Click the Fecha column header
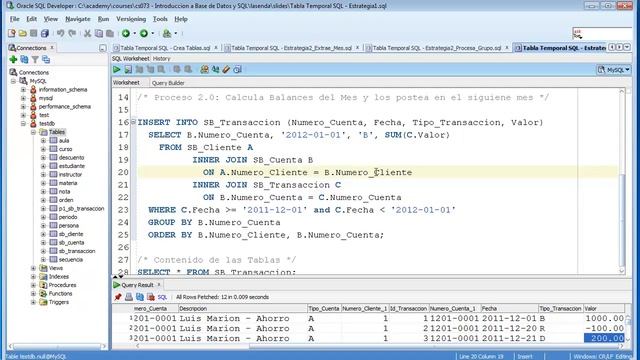Screen dimensions: 640x360 pos(509,309)
